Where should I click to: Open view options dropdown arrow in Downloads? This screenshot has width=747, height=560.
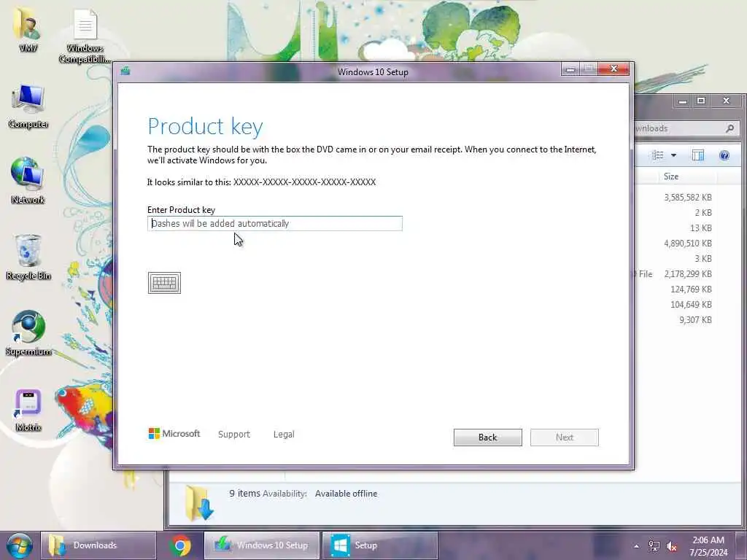[x=673, y=155]
